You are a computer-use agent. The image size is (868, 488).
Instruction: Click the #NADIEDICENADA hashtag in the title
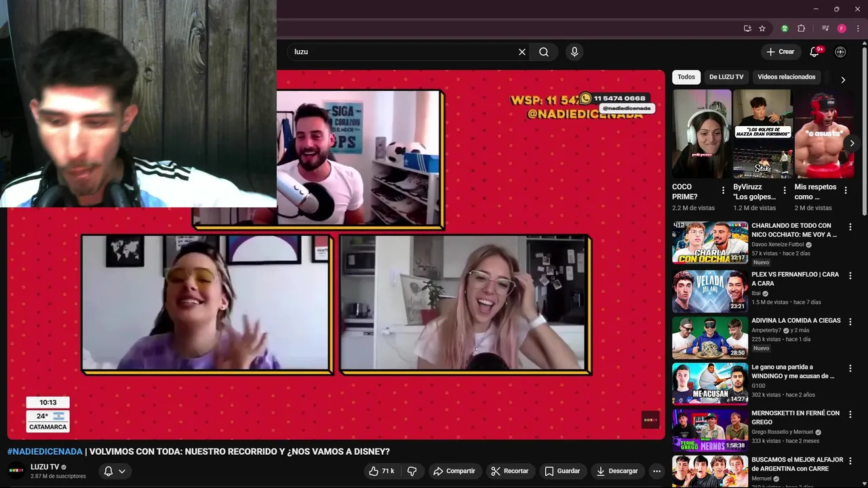click(45, 451)
